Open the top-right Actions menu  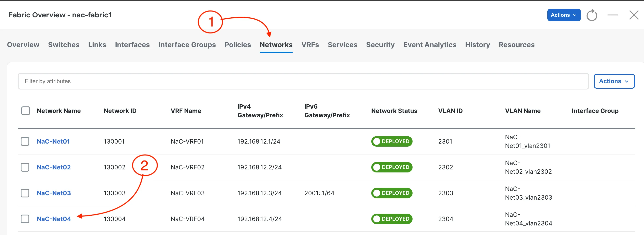pyautogui.click(x=563, y=15)
